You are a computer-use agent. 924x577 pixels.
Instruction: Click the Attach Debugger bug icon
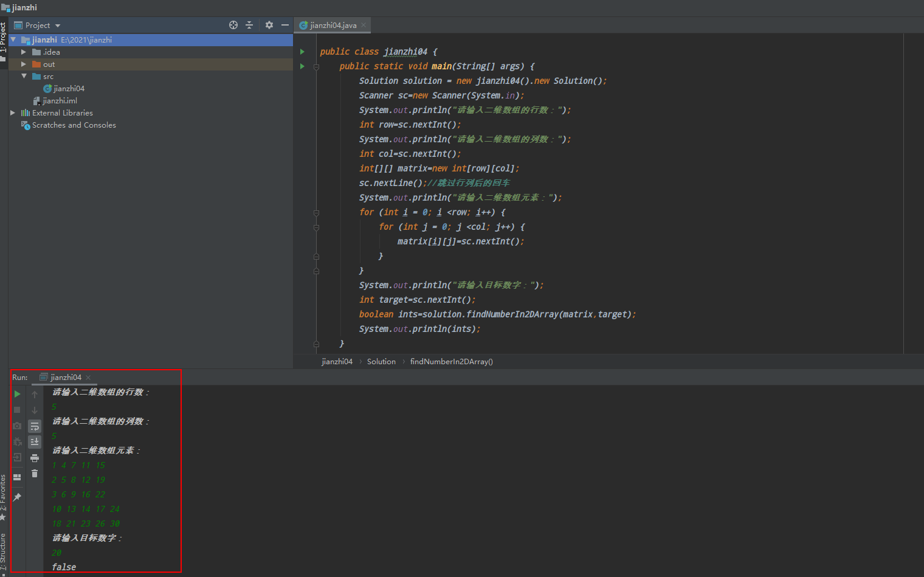[17, 441]
